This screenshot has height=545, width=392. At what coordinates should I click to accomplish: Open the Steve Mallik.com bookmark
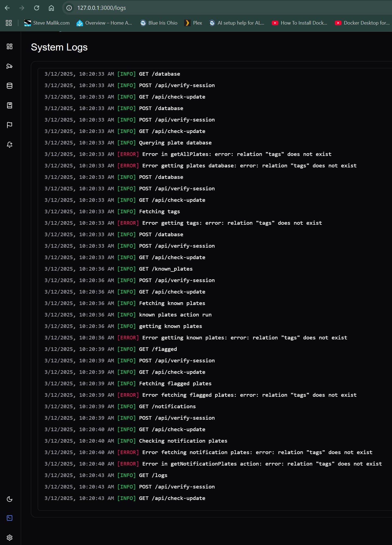[47, 23]
